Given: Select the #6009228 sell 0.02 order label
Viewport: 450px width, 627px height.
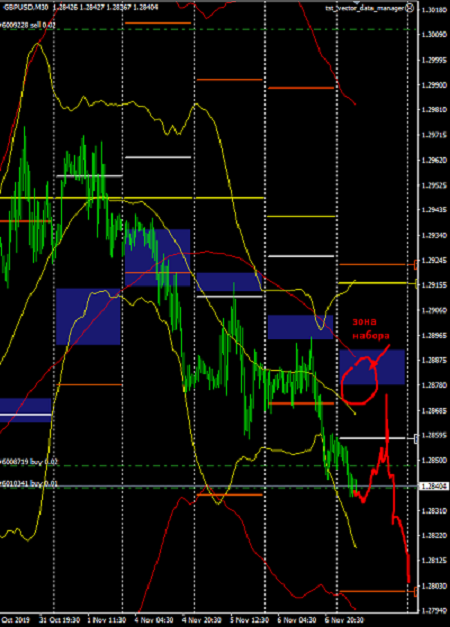Looking at the screenshot, I should point(28,25).
